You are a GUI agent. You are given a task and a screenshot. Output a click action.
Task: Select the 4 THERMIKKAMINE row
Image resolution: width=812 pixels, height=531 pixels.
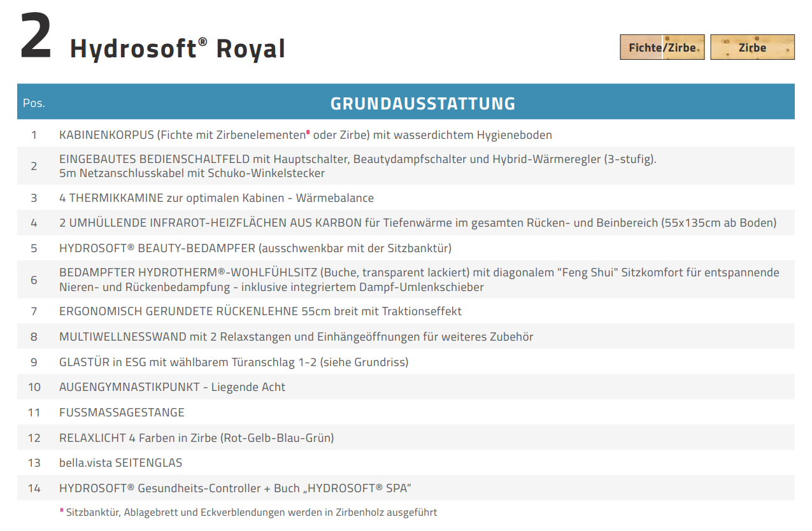216,198
